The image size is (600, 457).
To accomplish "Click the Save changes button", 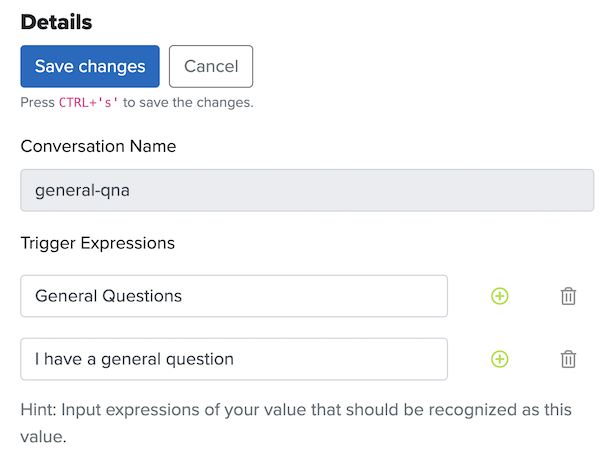I will [x=90, y=67].
